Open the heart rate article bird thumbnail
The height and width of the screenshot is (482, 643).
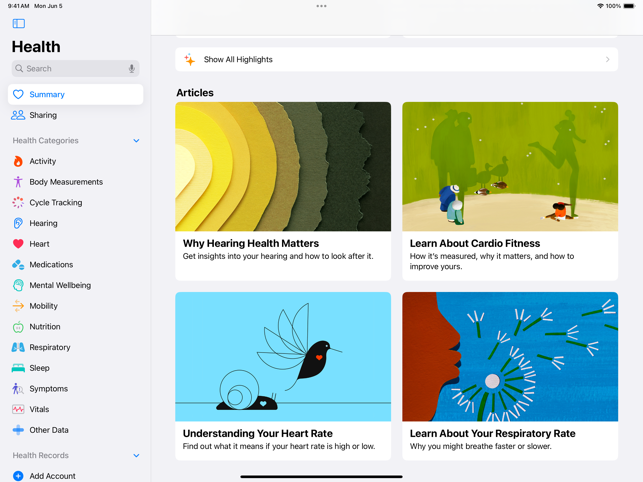pyautogui.click(x=283, y=356)
